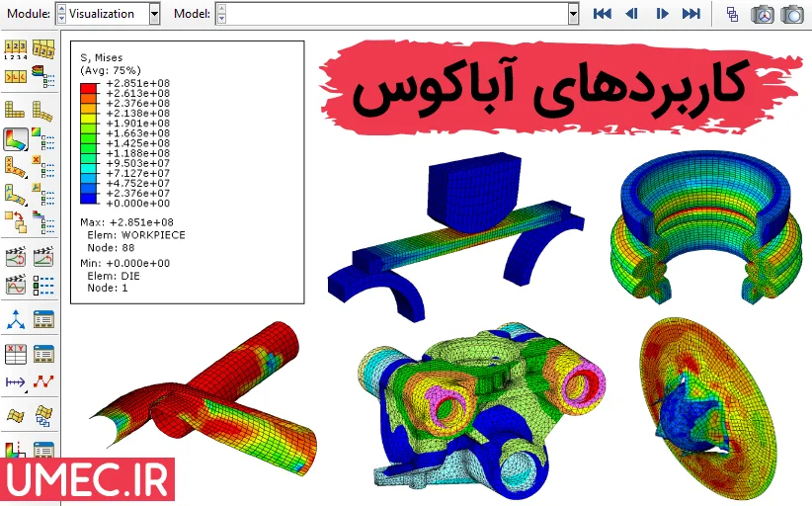Select the Plot Deformed Shape tool
812x506 pixels.
43,111
